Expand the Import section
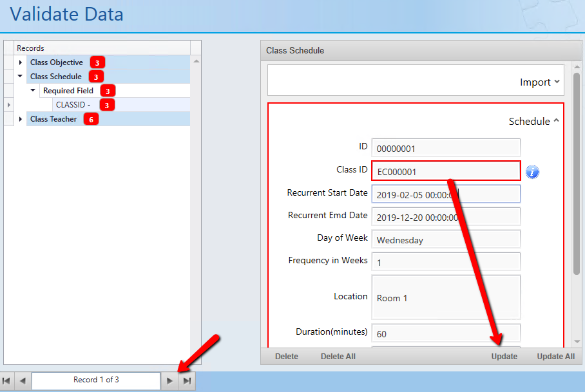Screen dimensions: 585x392 pyautogui.click(x=539, y=82)
